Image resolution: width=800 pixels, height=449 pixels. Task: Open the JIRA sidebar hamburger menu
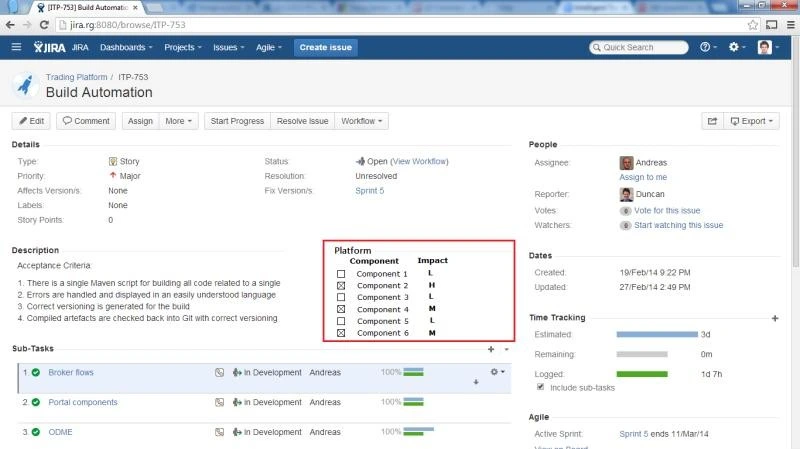[x=16, y=47]
